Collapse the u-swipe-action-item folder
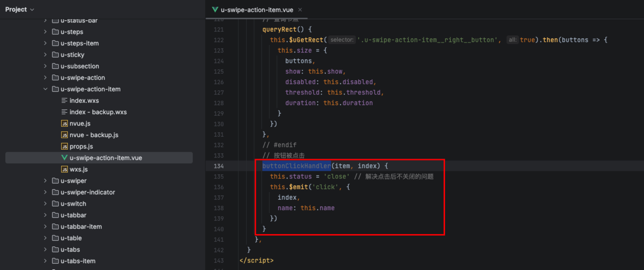 (x=45, y=89)
